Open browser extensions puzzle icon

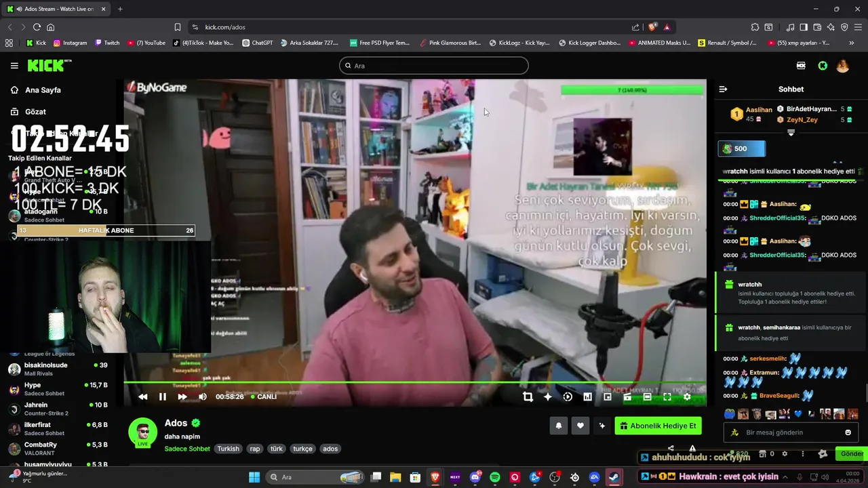point(755,27)
